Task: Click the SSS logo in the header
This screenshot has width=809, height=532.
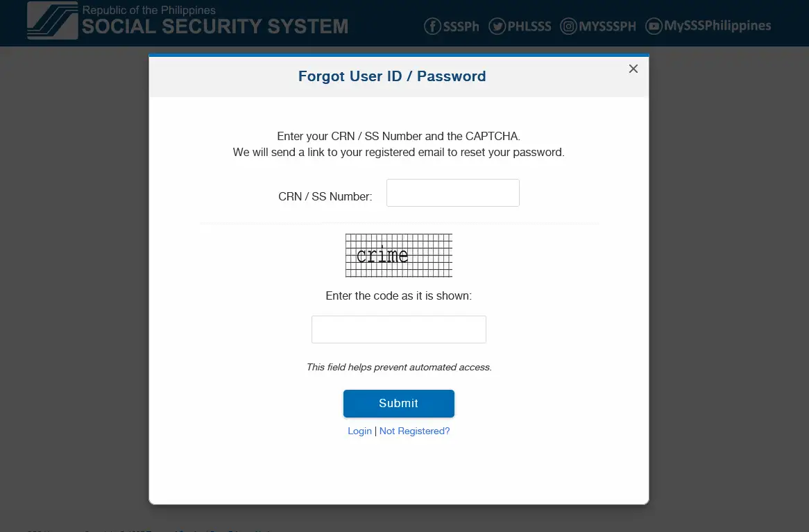Action: (x=51, y=22)
